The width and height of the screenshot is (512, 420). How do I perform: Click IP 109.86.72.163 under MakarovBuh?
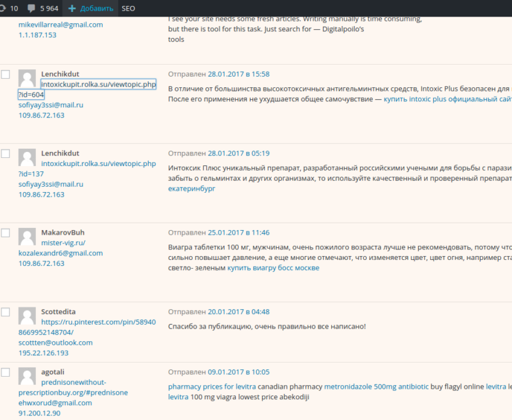click(41, 263)
